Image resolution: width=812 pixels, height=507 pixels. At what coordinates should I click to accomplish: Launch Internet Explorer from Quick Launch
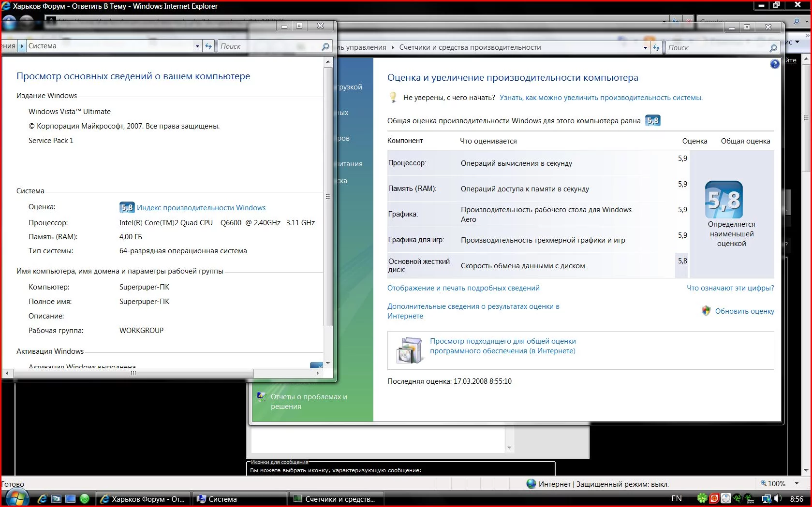click(x=42, y=499)
